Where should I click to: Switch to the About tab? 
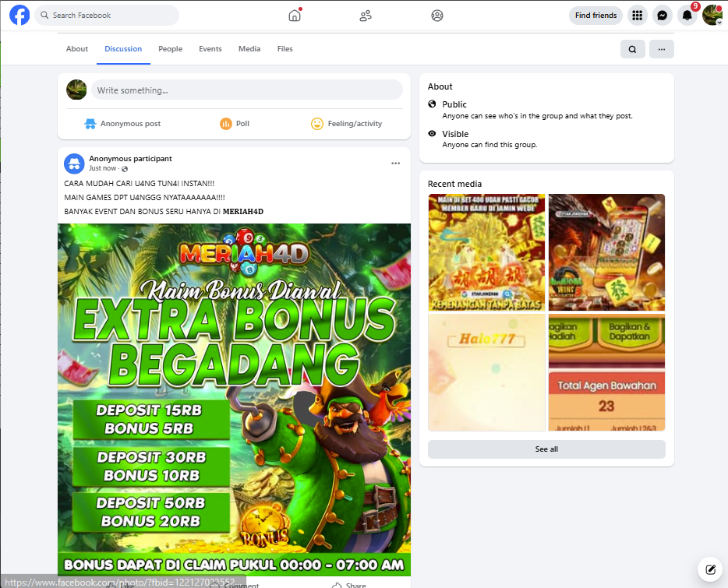pyautogui.click(x=77, y=49)
